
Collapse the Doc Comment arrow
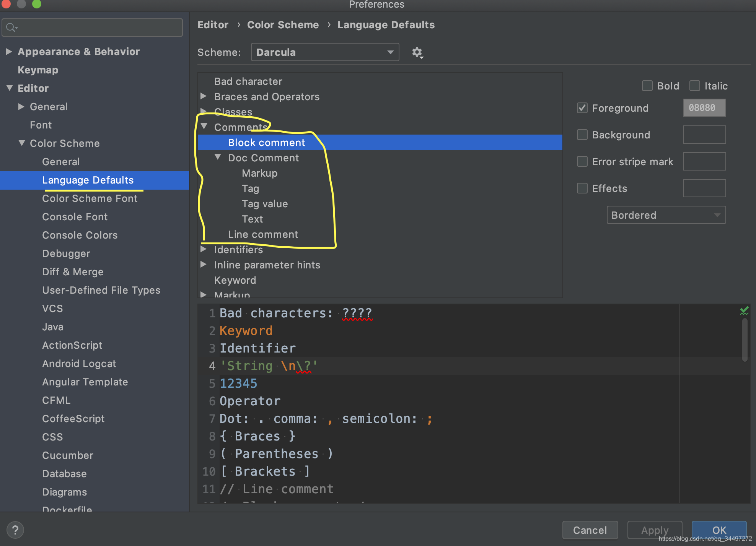point(218,157)
